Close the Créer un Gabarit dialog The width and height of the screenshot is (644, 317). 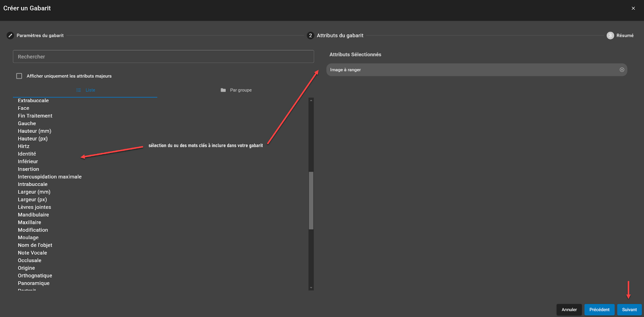click(633, 8)
